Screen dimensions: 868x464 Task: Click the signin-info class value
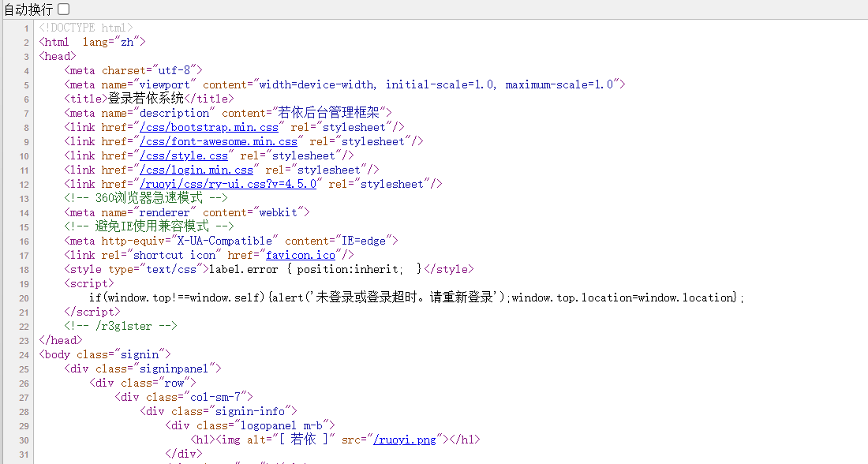[x=250, y=411]
